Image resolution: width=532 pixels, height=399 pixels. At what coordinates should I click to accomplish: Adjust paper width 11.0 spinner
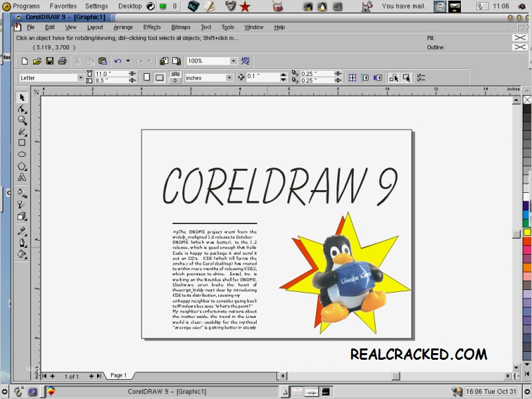(132, 74)
